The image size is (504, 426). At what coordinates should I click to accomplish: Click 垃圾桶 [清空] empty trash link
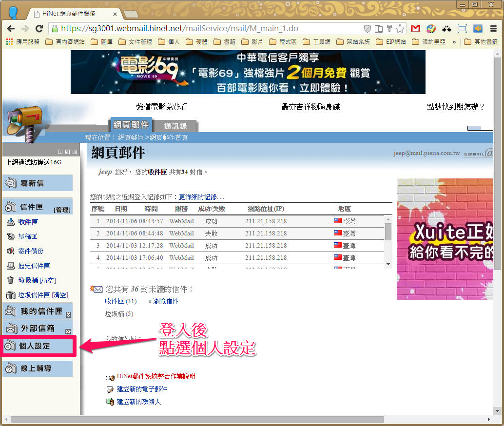(48, 280)
